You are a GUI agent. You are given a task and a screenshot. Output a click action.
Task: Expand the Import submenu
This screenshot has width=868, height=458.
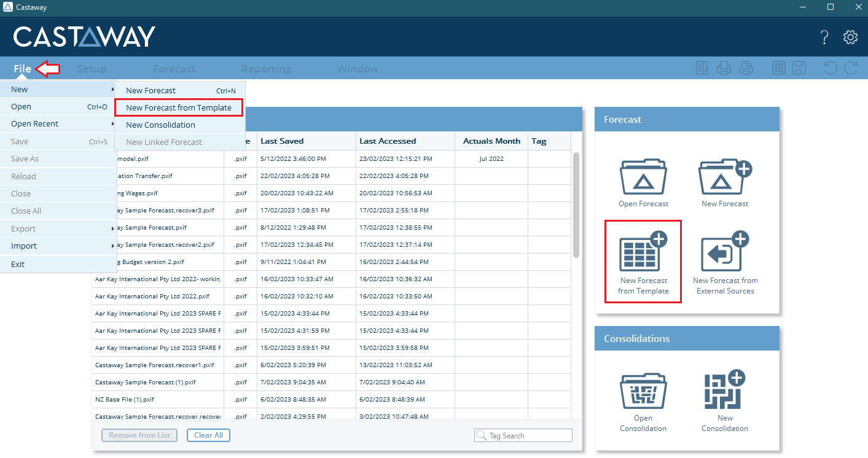[58, 246]
